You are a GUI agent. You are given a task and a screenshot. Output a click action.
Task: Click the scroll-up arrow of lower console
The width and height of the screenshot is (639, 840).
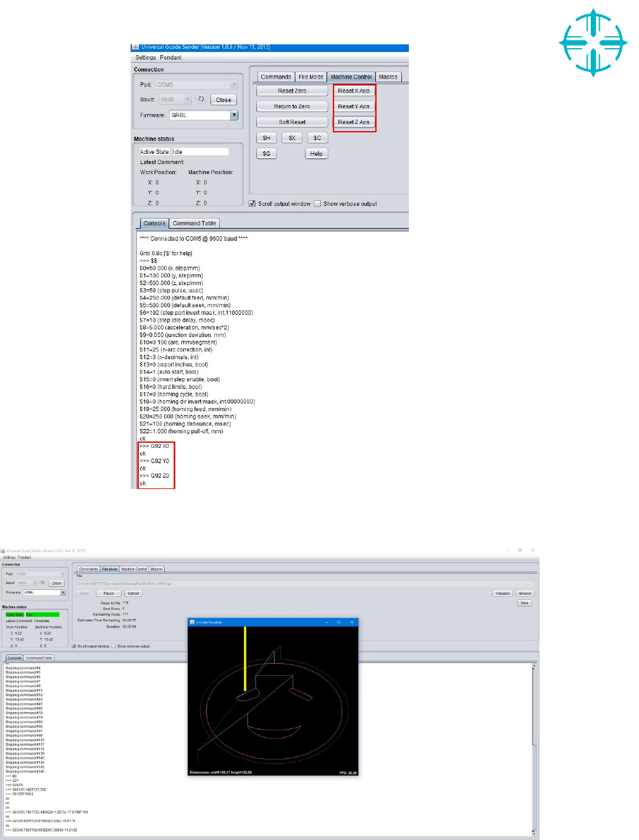534,666
